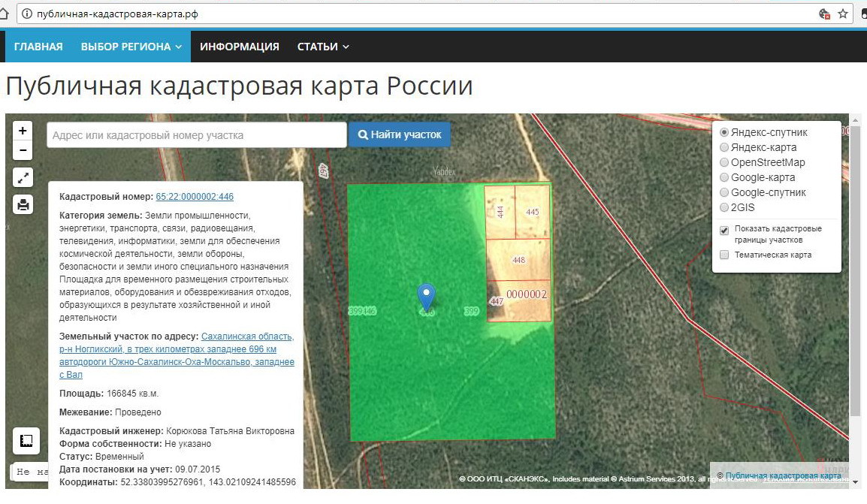Screen dimensions: 867x504
Task: Open the Сахалинская область address link
Action: (x=177, y=355)
